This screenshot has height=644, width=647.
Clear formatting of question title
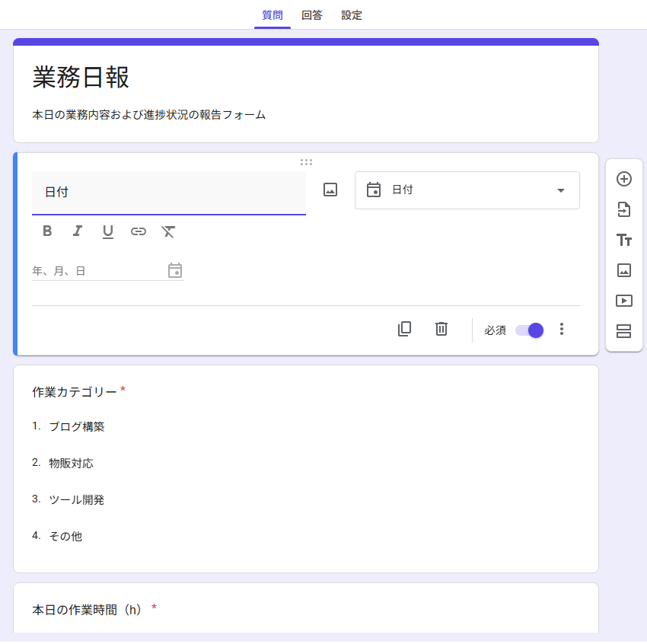[x=168, y=231]
